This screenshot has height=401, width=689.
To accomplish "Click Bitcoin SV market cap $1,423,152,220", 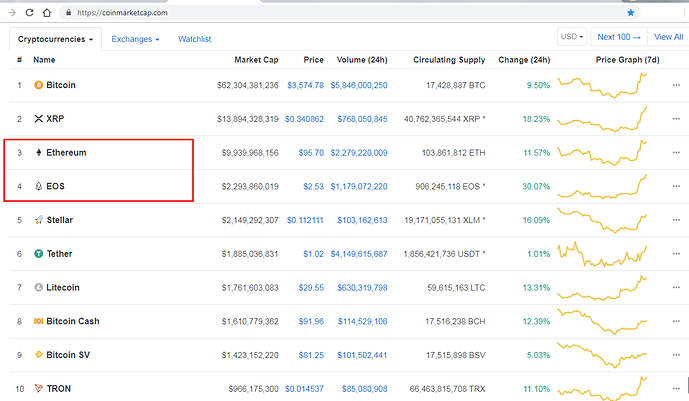I will 250,355.
